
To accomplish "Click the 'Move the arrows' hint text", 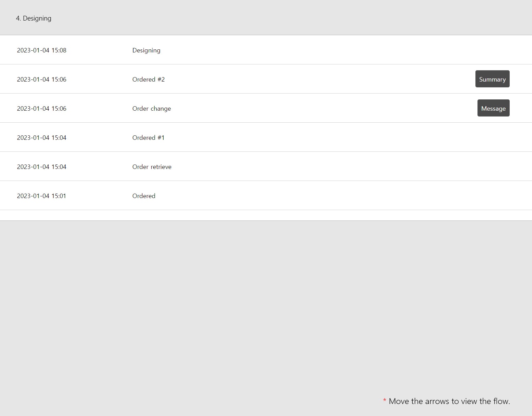I will [x=449, y=401].
